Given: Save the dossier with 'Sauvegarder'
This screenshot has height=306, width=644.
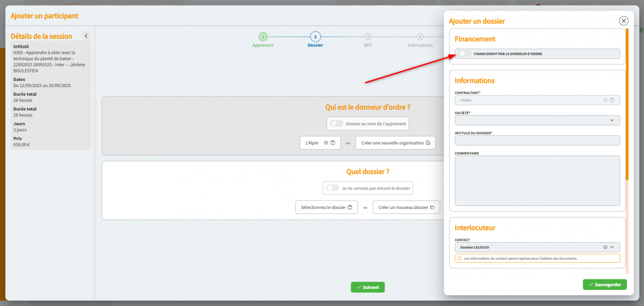Looking at the screenshot, I should (x=605, y=284).
